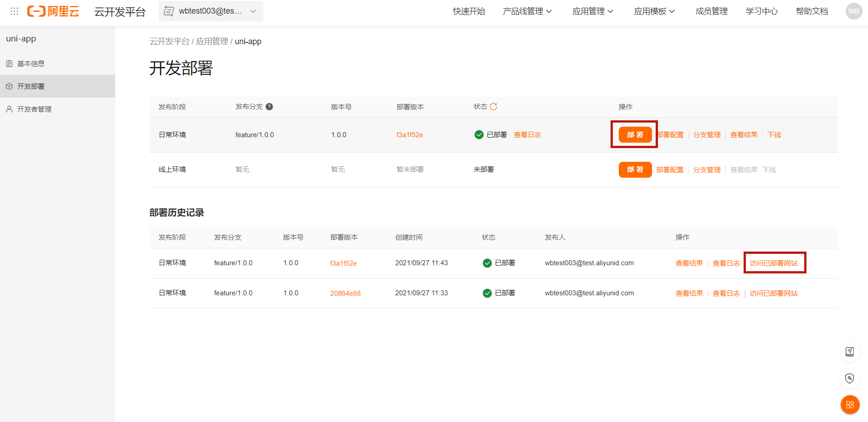The width and height of the screenshot is (868, 422).
Task: Expand the 应用模板 menu
Action: coord(654,11)
